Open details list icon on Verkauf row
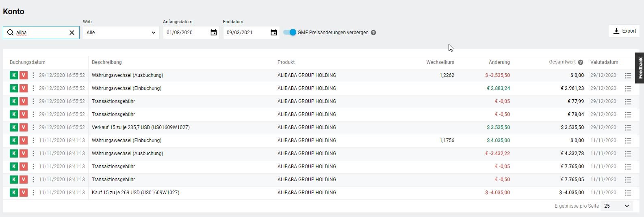This screenshot has height=217, width=644. [628, 128]
